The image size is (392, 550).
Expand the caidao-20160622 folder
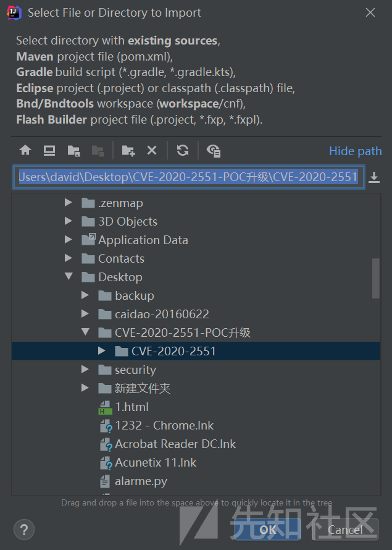coord(85,313)
